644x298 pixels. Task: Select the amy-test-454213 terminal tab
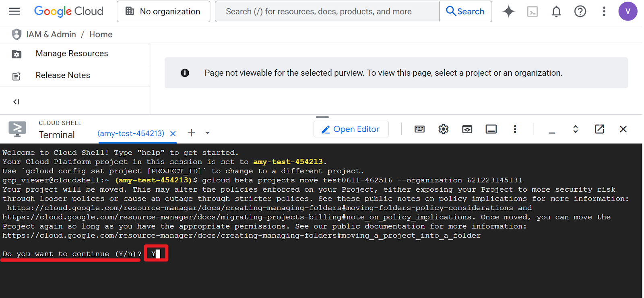click(131, 133)
